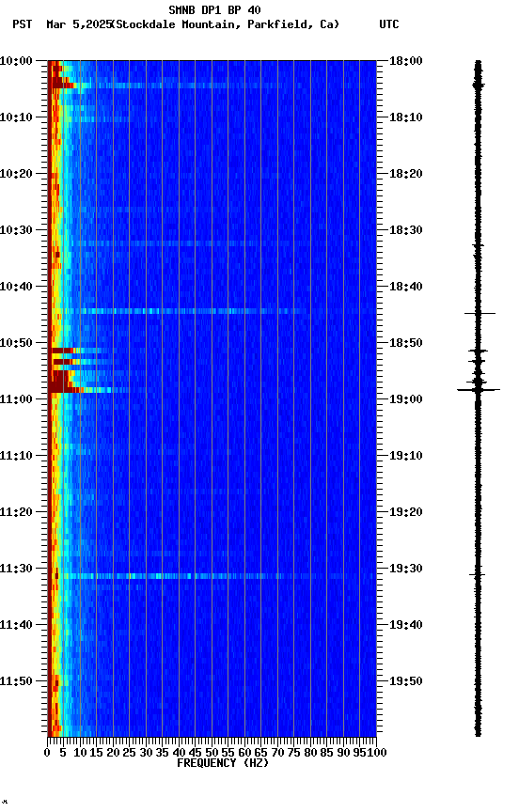Click the 75 Hz frequency axis label

click(293, 753)
